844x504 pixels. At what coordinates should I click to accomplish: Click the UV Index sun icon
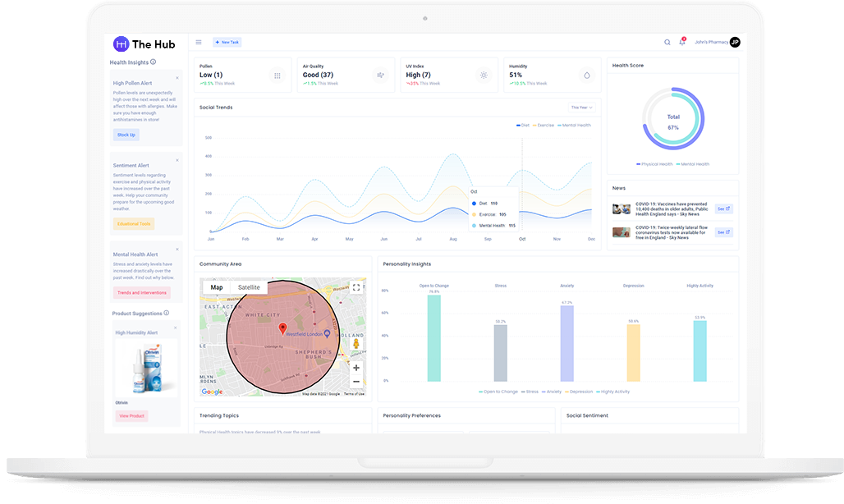pyautogui.click(x=484, y=76)
